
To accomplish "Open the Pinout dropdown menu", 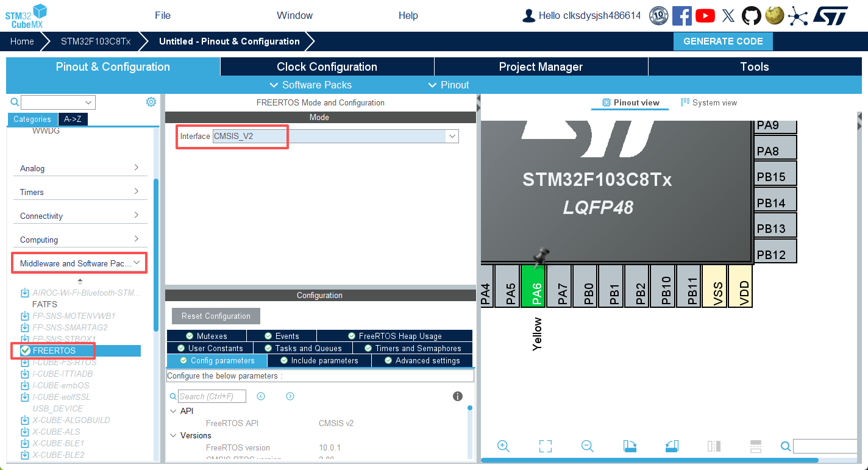I will click(x=449, y=85).
